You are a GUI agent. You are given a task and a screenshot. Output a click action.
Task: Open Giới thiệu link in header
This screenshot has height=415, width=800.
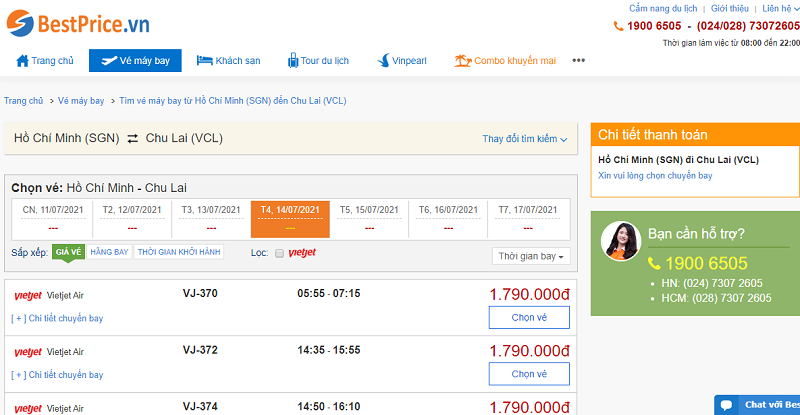[x=730, y=9]
